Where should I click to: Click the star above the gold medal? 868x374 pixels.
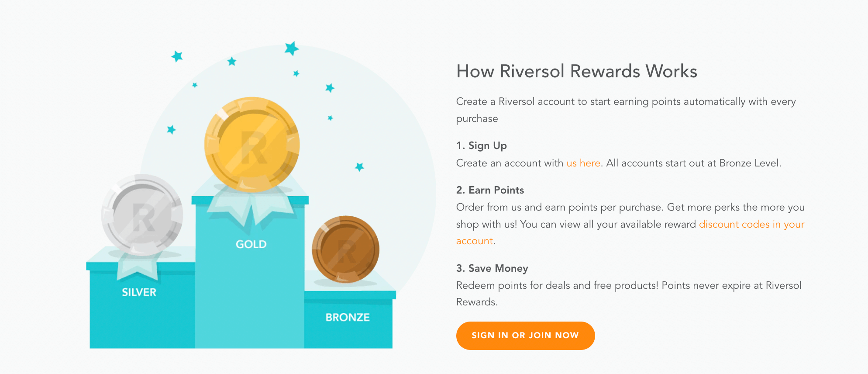[x=291, y=48]
